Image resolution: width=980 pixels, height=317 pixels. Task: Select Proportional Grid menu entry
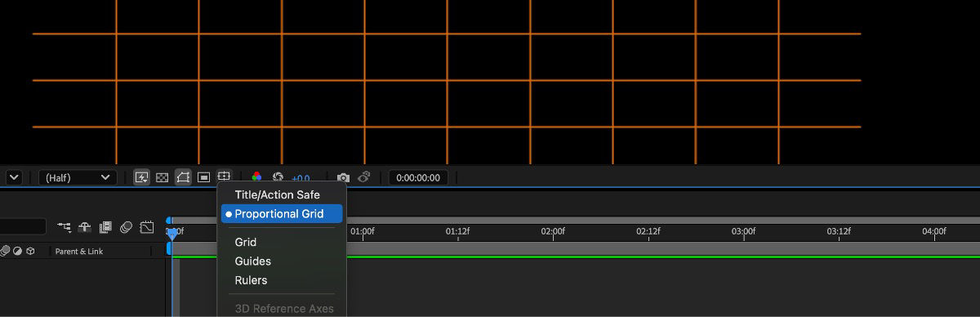pyautogui.click(x=282, y=213)
